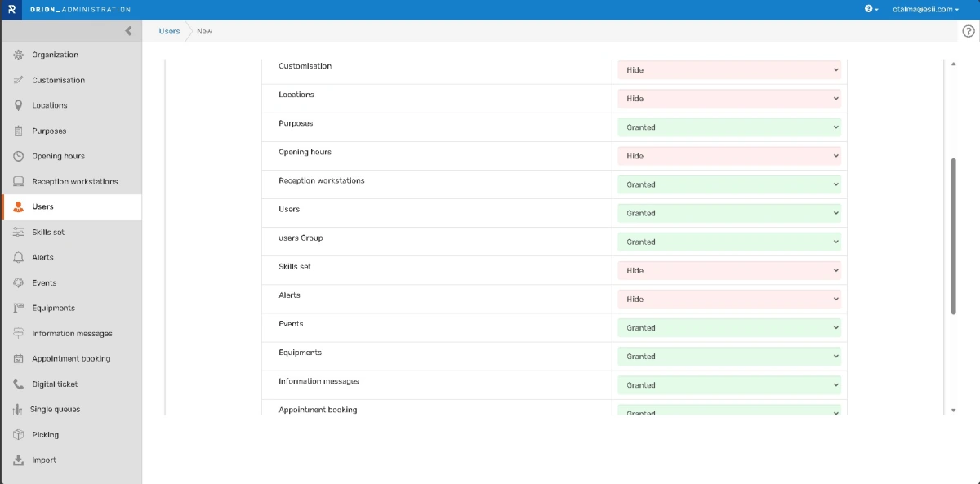The width and height of the screenshot is (980, 484).
Task: Open the users Group permission dropdown
Action: pyautogui.click(x=728, y=242)
